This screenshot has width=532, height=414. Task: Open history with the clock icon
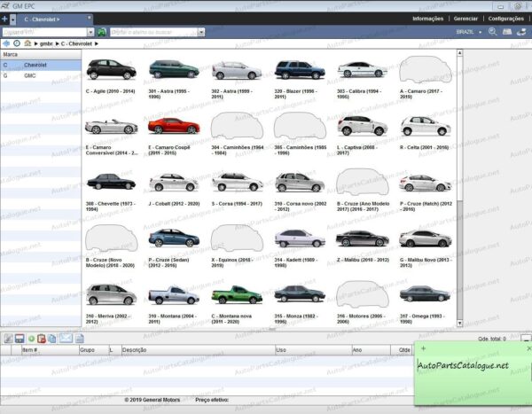click(17, 43)
